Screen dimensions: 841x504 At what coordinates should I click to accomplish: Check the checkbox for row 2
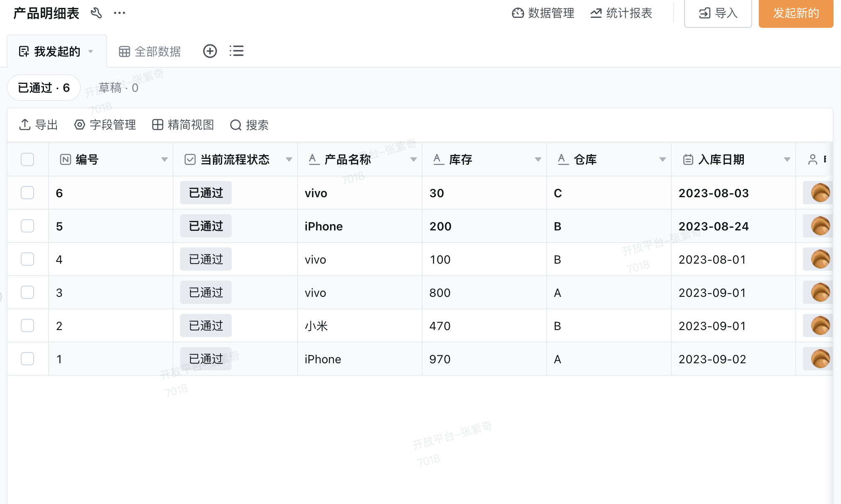point(27,325)
